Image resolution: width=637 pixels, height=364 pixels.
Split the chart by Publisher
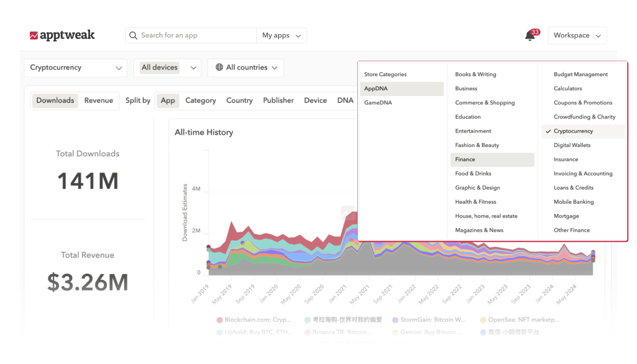click(279, 100)
